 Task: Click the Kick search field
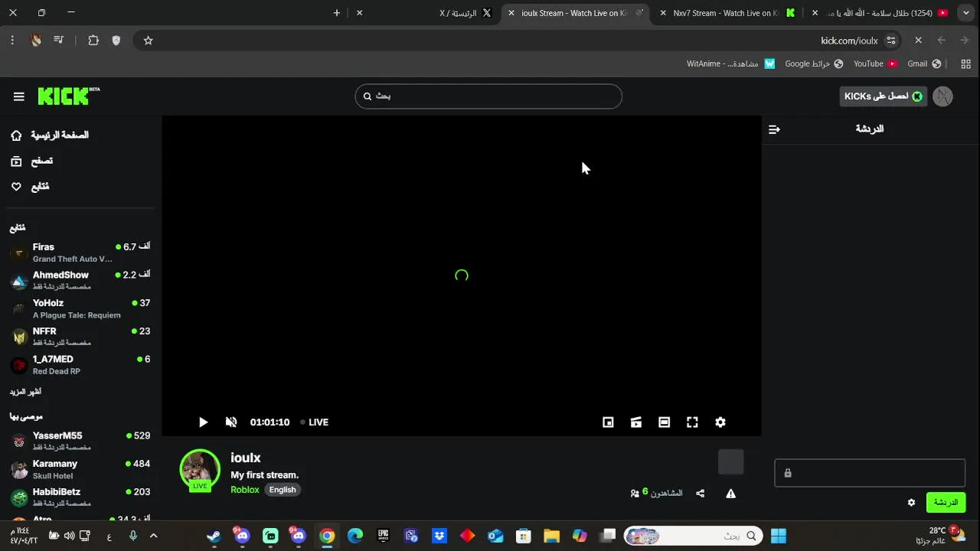488,96
